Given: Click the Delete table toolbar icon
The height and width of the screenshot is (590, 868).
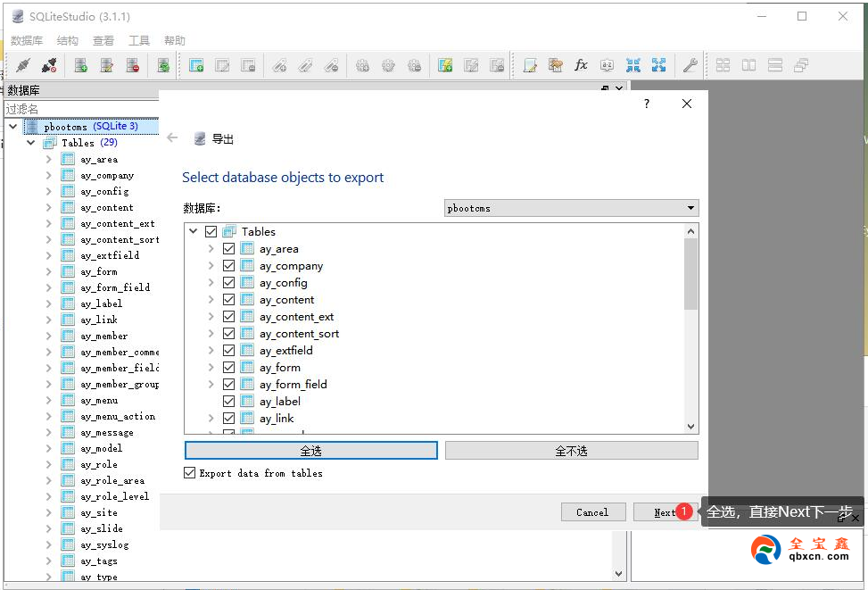Looking at the screenshot, I should (248, 65).
